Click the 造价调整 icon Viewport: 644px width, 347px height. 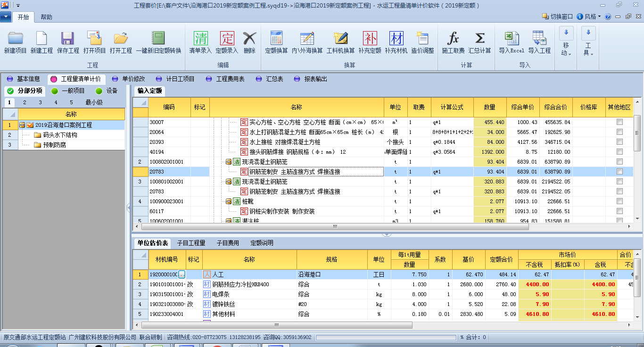[422, 38]
